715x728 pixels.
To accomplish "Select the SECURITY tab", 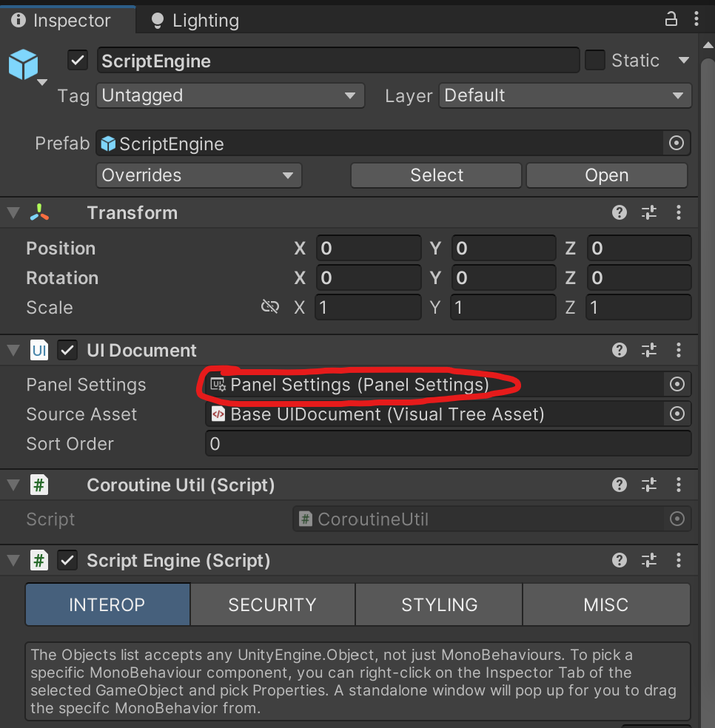I will point(272,604).
